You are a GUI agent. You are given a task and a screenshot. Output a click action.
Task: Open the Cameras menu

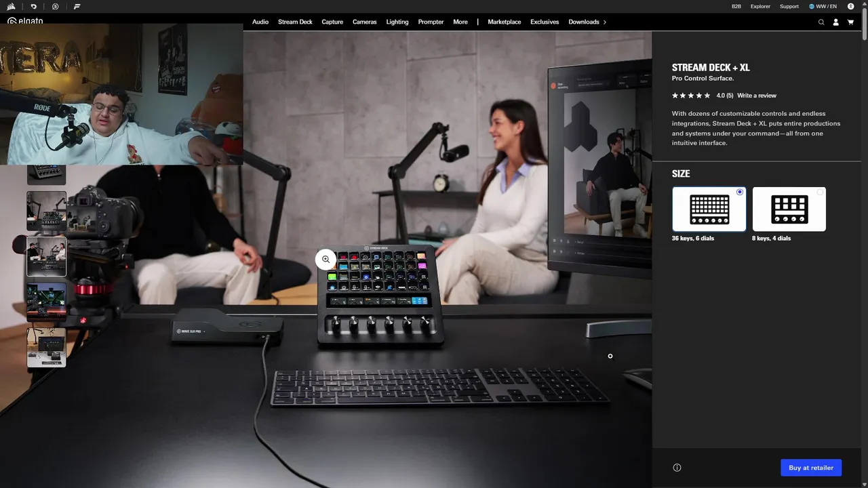pyautogui.click(x=364, y=22)
